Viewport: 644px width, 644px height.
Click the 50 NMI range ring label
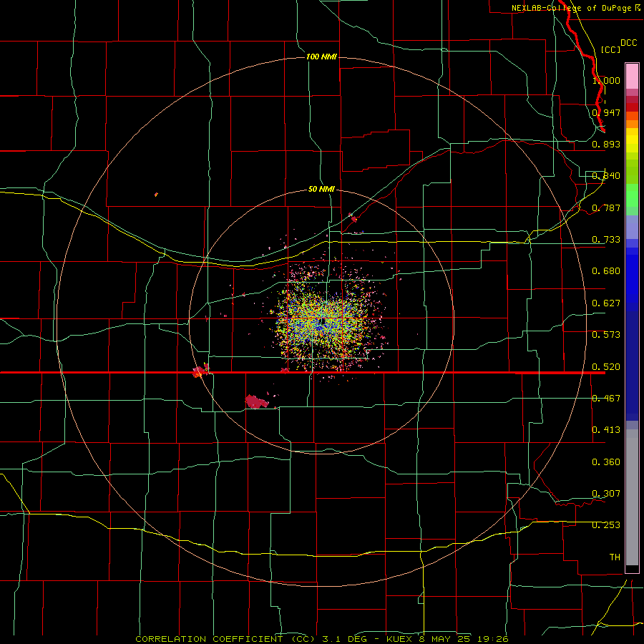point(321,189)
